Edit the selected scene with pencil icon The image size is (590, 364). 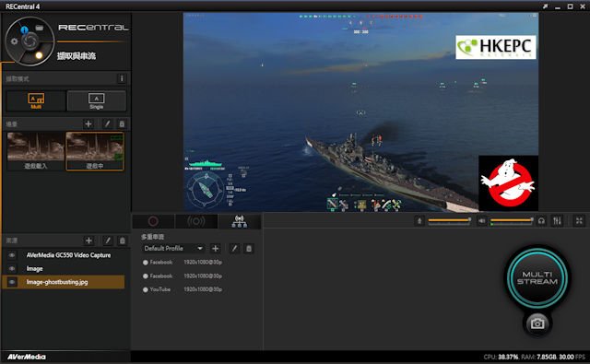(x=107, y=123)
